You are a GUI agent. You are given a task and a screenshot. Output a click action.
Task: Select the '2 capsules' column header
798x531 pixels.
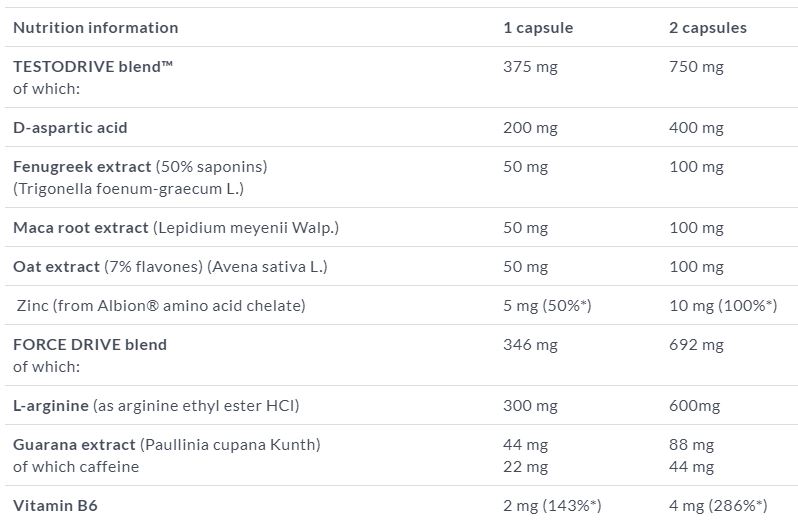click(x=707, y=28)
